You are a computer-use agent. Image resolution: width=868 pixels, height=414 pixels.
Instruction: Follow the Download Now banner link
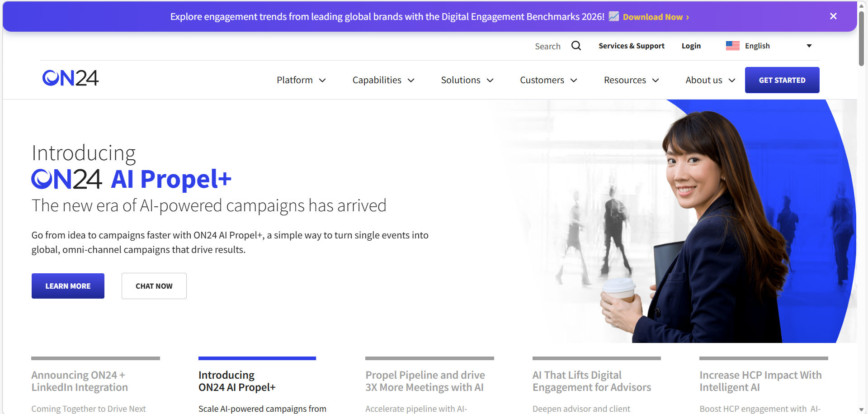point(655,17)
